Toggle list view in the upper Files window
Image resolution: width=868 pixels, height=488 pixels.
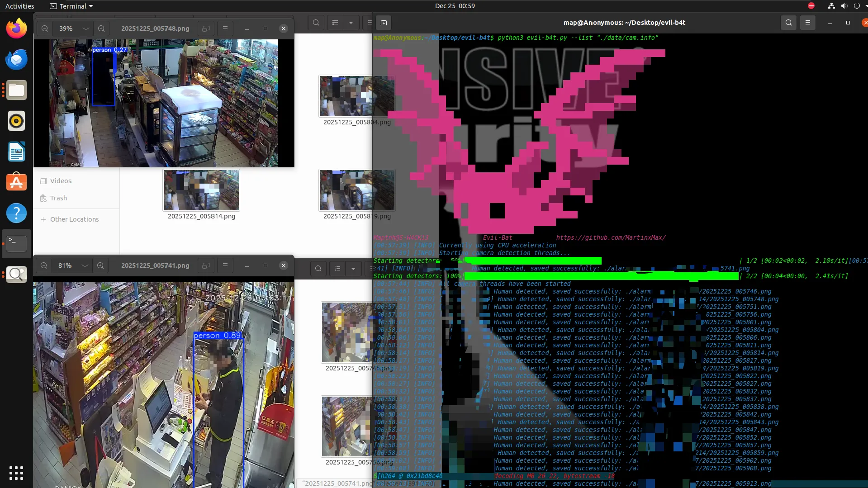(335, 23)
